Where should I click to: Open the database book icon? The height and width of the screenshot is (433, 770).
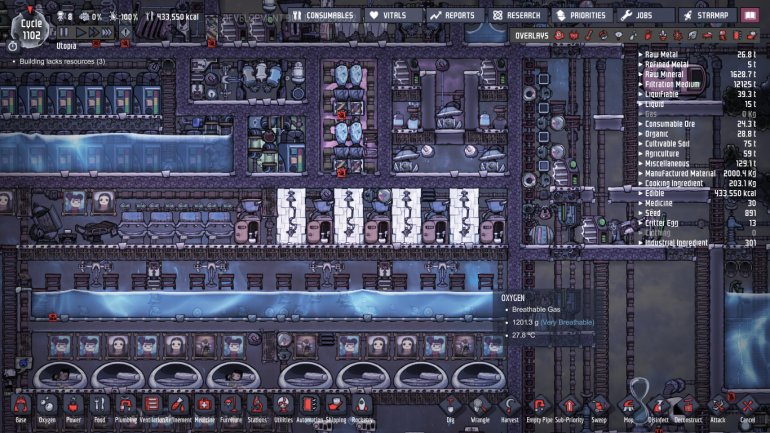click(x=750, y=15)
